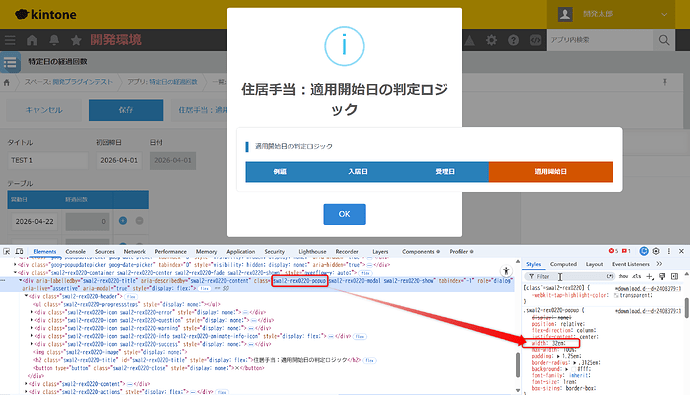Open the hamburger menu in the kintone header
This screenshot has width=690, height=395.
click(x=10, y=40)
